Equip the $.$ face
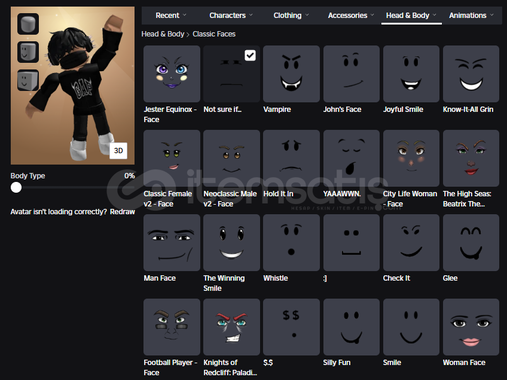 291,327
